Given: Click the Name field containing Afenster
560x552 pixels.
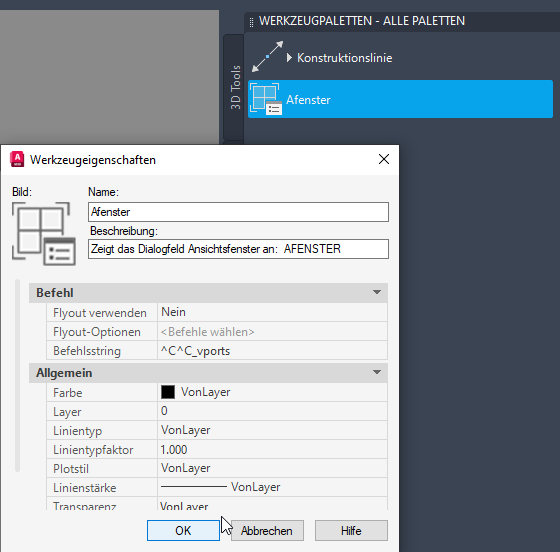Looking at the screenshot, I should (x=238, y=212).
